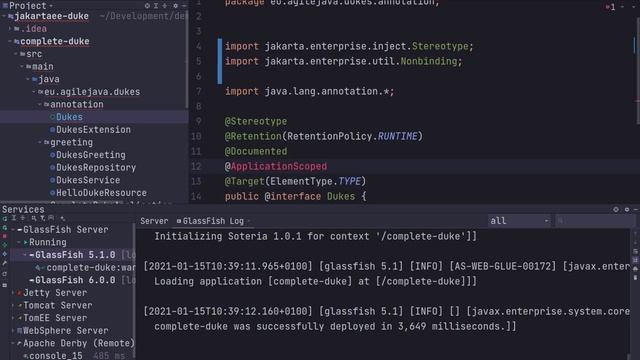This screenshot has height=360, width=640.
Task: Open Project panel gear options
Action: (x=176, y=6)
